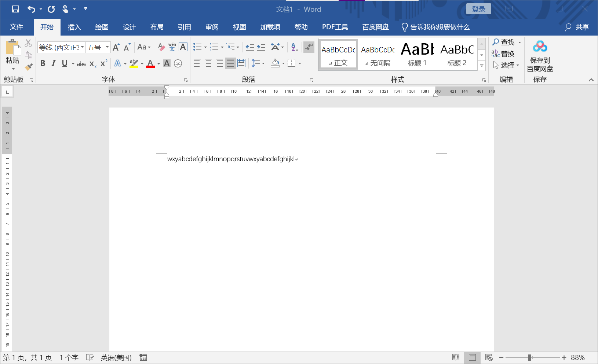This screenshot has width=598, height=364.
Task: Sort text with A-Z icon
Action: (295, 47)
